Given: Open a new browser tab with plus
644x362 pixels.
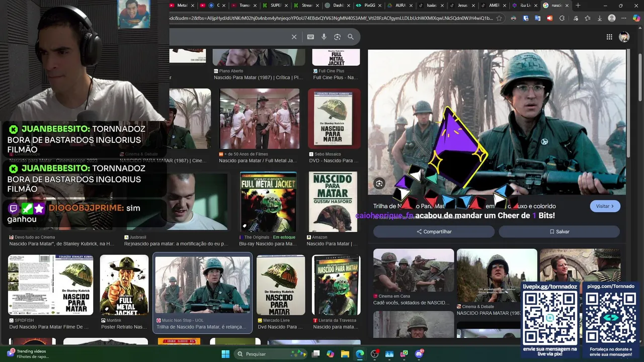Looking at the screenshot, I should (x=578, y=6).
